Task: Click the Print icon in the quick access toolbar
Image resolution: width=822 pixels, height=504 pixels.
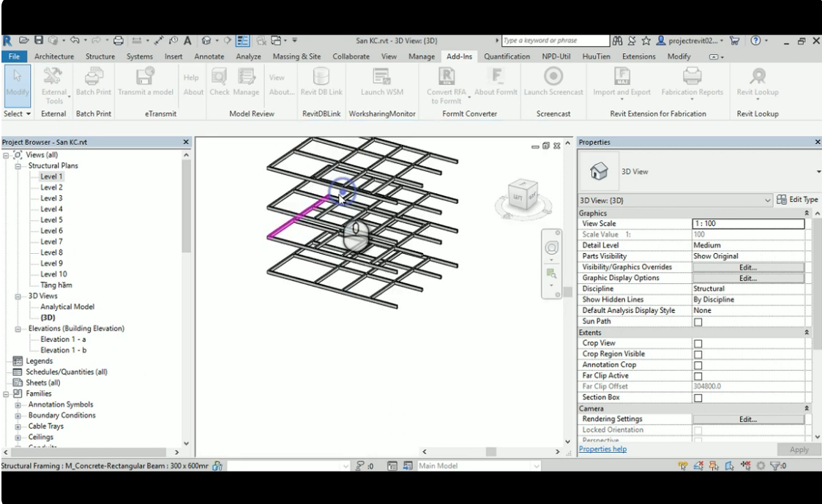Action: coord(119,40)
